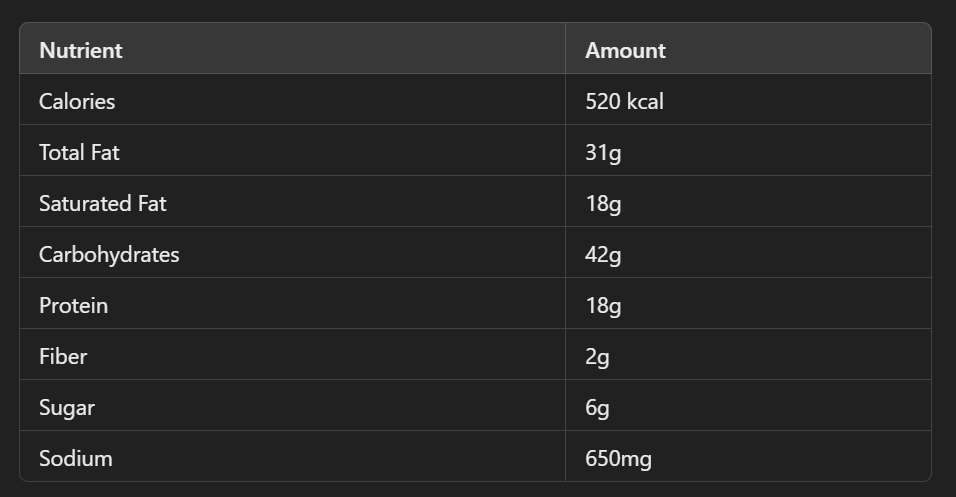Select the 2g Fiber amount

click(597, 356)
